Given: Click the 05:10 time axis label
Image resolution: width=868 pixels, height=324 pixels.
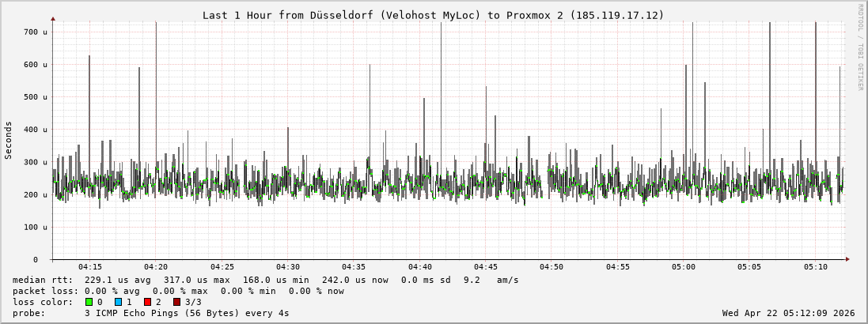Looking at the screenshot, I should (815, 267).
